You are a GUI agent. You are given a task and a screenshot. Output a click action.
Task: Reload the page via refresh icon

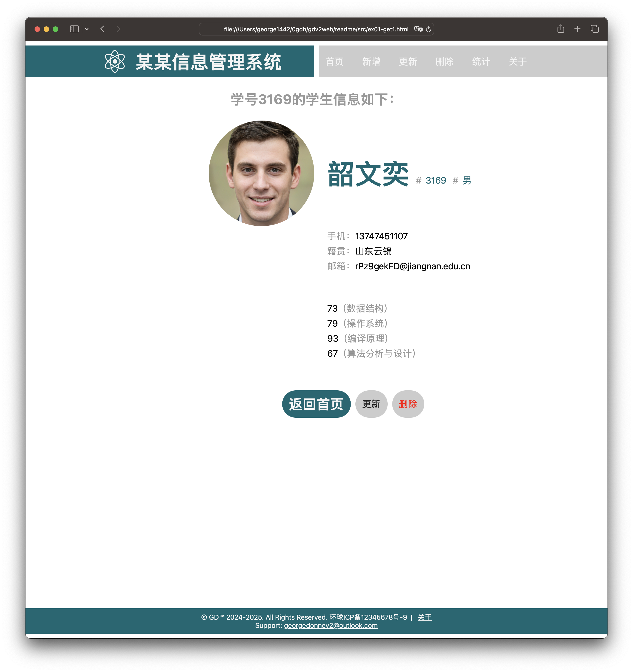428,29
